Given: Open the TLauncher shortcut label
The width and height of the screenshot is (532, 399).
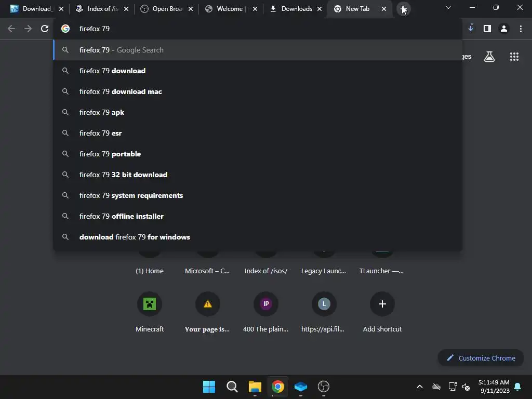Looking at the screenshot, I should (382, 271).
